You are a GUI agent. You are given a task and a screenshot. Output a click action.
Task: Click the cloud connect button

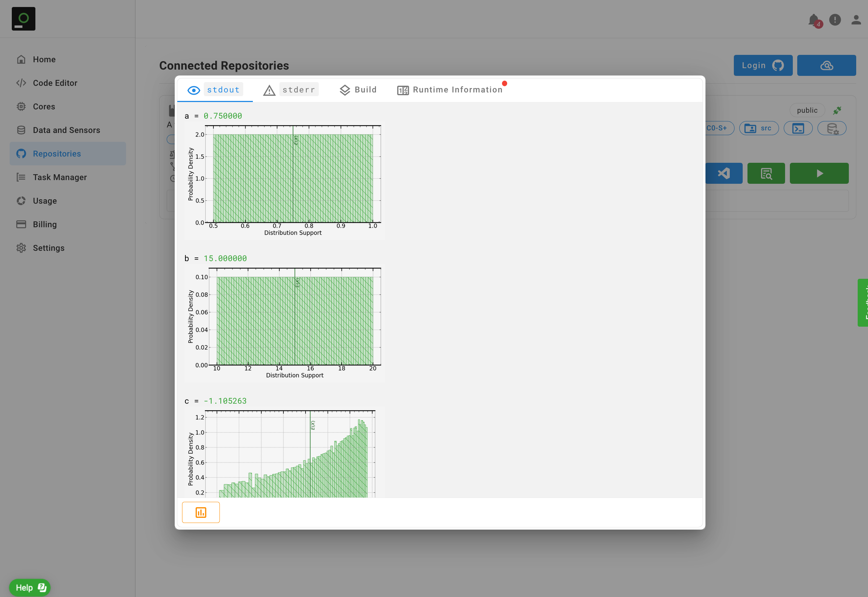(x=826, y=66)
